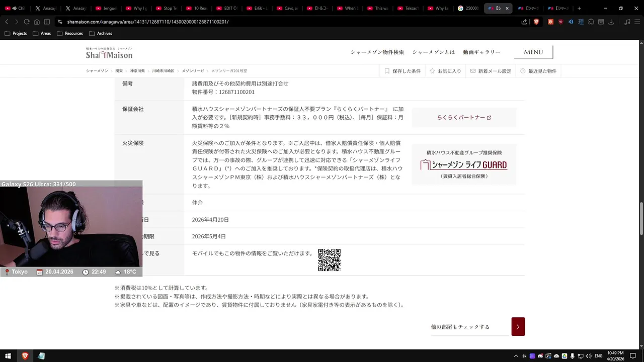
Task: Open お気に入り favorites
Action: click(x=445, y=71)
